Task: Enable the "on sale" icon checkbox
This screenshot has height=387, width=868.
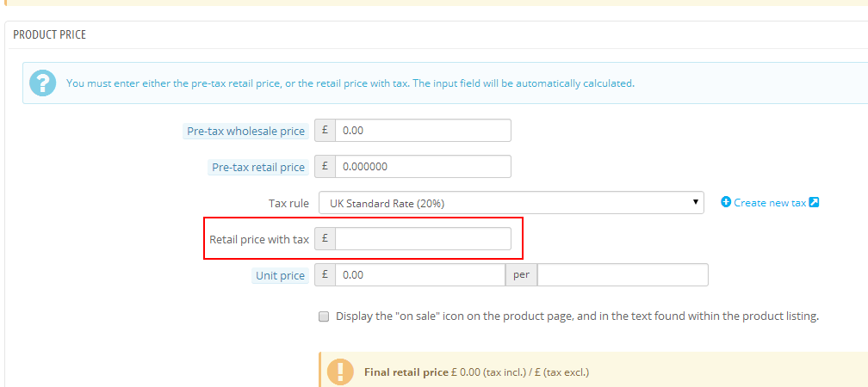Action: pyautogui.click(x=324, y=316)
